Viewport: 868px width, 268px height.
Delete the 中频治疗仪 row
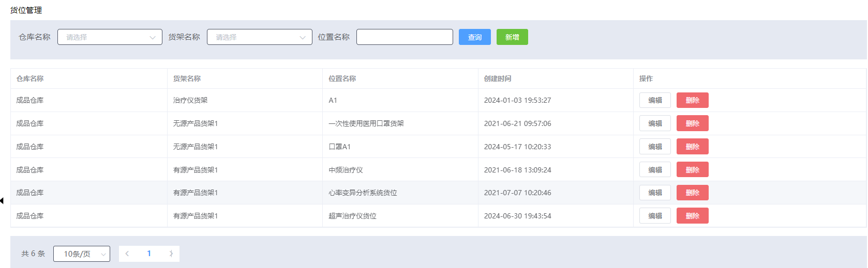click(x=692, y=170)
